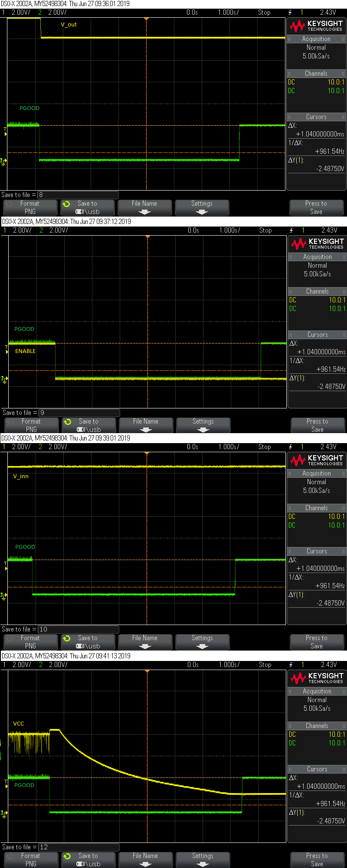Screen dimensions: 347x868
Task: Click the PGOOD label in the ENABLE capture
Action: (24, 329)
